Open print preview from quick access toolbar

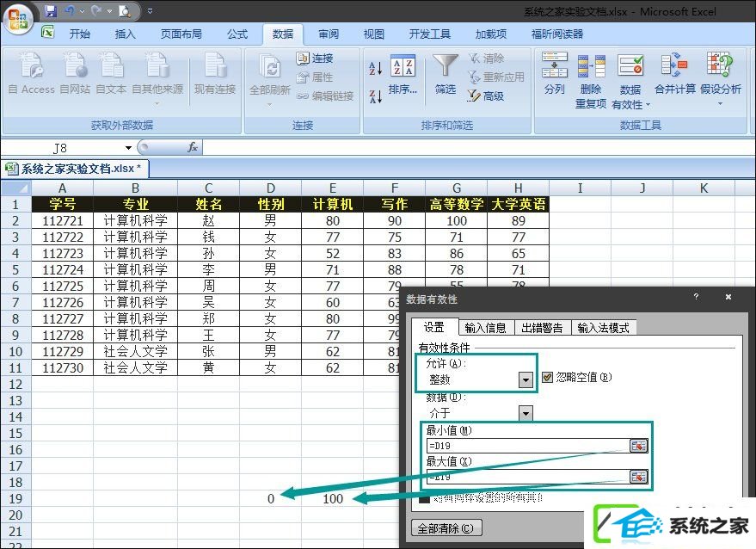tap(125, 10)
